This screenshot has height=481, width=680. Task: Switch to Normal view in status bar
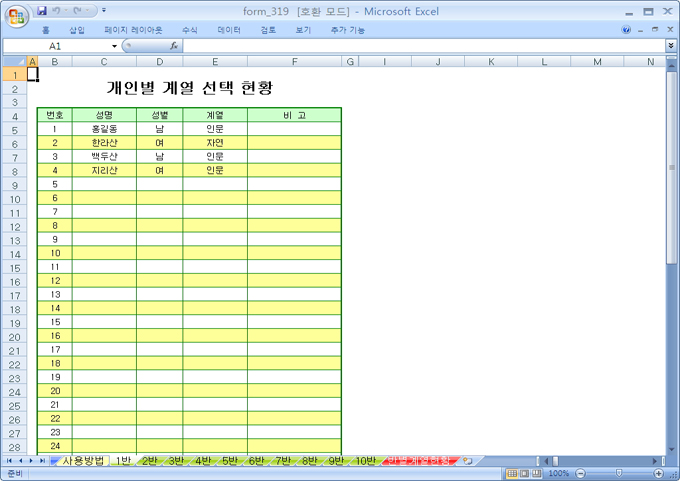click(x=512, y=473)
